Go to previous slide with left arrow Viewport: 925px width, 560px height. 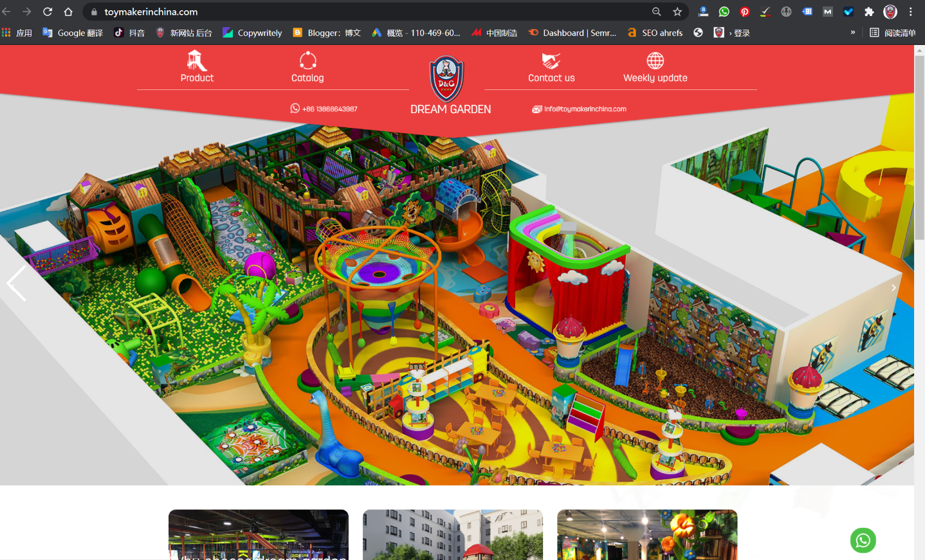(17, 284)
